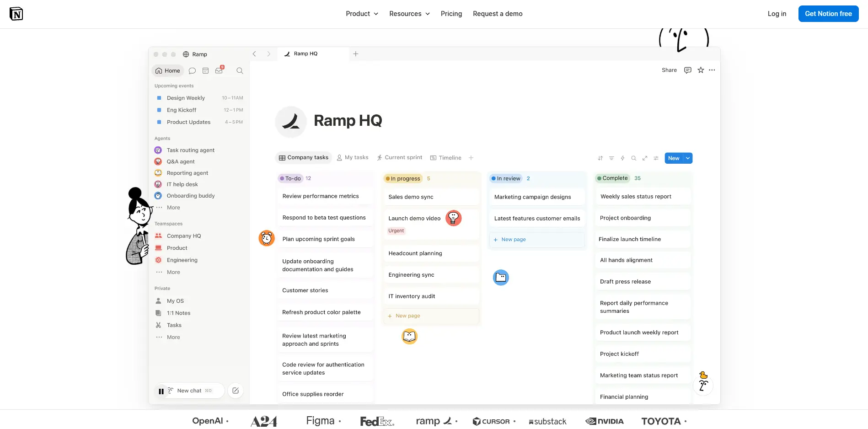868x429 pixels.
Task: Open the calendar icon in the sidebar header
Action: tap(206, 71)
